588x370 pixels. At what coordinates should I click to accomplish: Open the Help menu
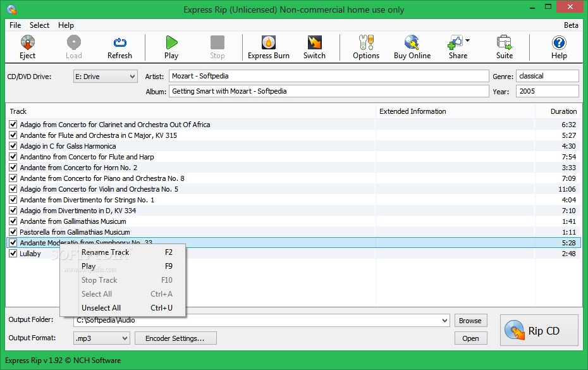click(x=66, y=25)
